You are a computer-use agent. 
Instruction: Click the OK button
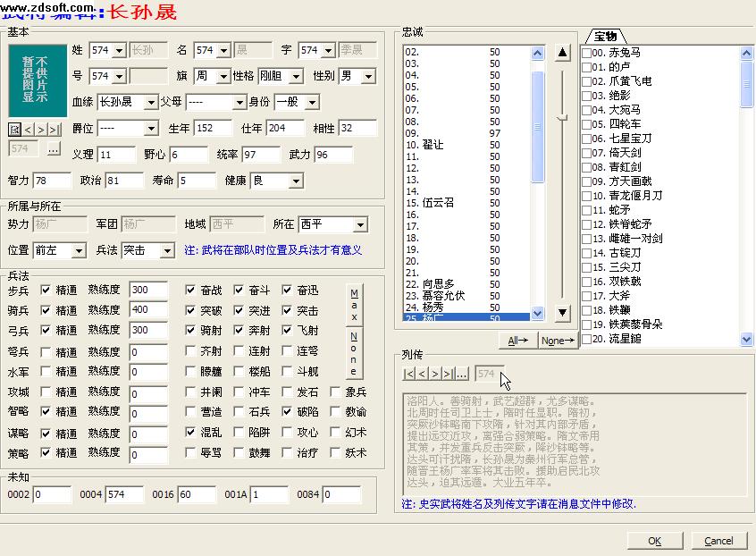[x=654, y=541]
